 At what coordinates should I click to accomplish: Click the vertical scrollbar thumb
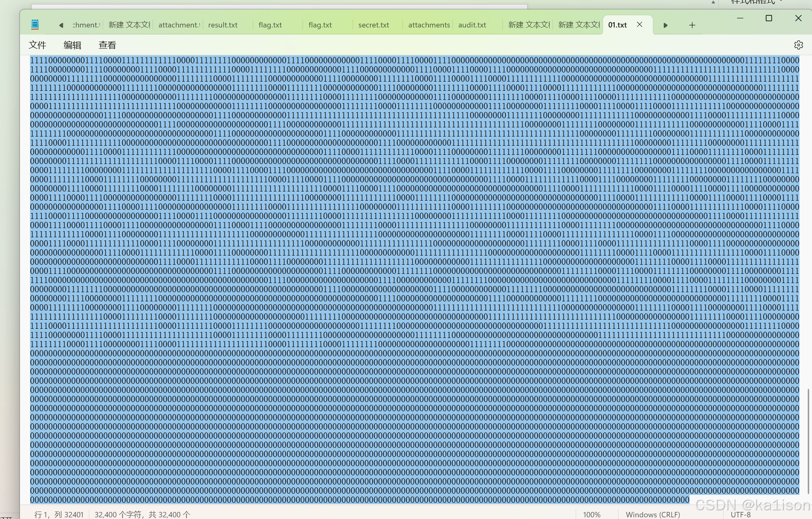808,441
